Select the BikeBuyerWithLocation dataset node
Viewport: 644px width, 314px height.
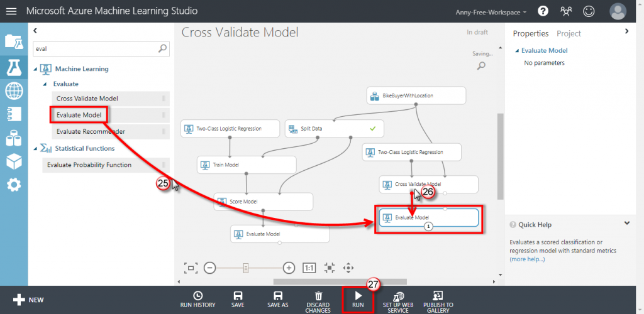tap(416, 95)
